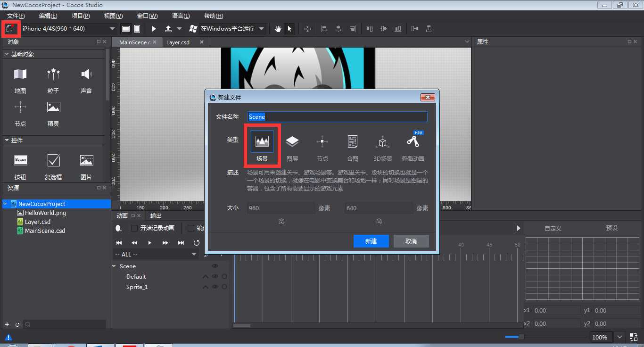The image size is (644, 347).
Task: Click the distribute vertically icon
Action: pos(429,29)
